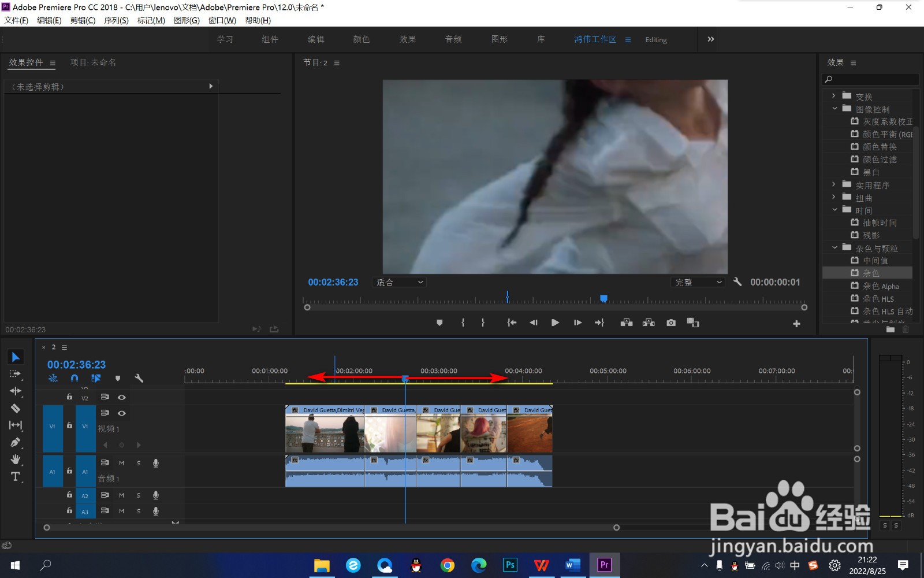Toggle V1 track output eye
This screenshot has width=924, height=578.
click(x=122, y=413)
